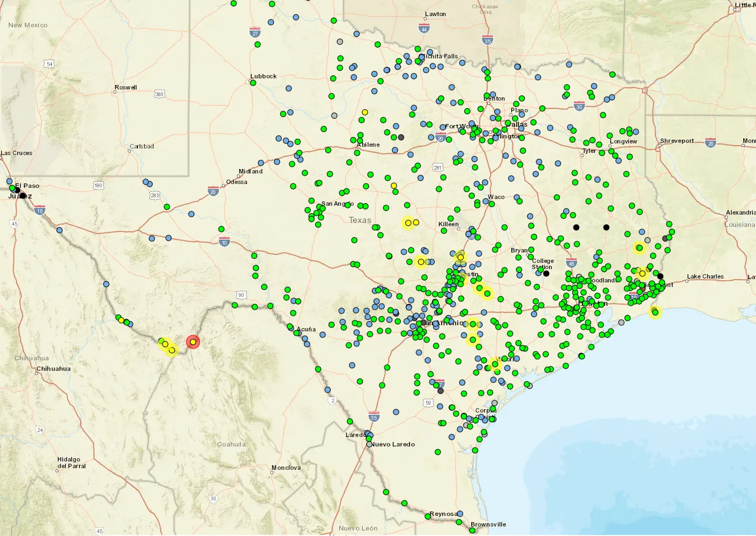Click the Roswell city label
Viewport: 756px width, 536px height.
point(126,87)
